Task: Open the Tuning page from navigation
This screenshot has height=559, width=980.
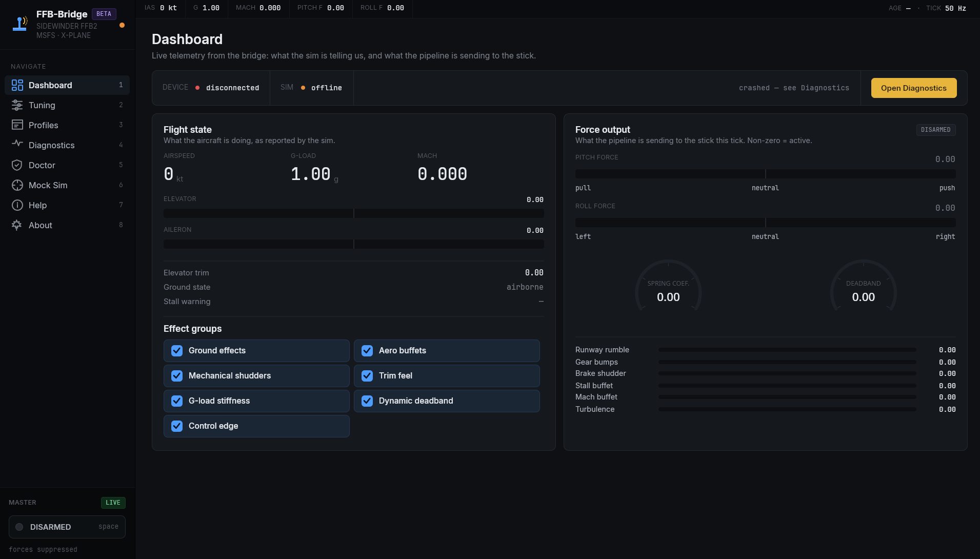Action: pos(42,105)
